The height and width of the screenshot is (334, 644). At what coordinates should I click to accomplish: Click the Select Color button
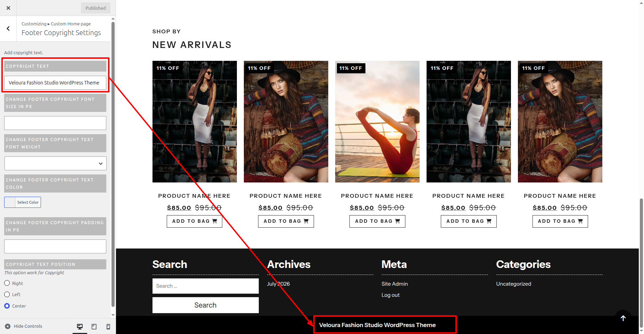pos(28,202)
